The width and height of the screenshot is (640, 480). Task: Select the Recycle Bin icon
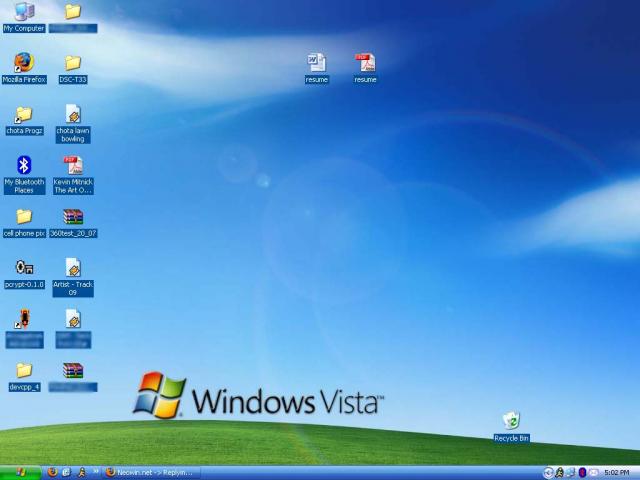(x=511, y=427)
